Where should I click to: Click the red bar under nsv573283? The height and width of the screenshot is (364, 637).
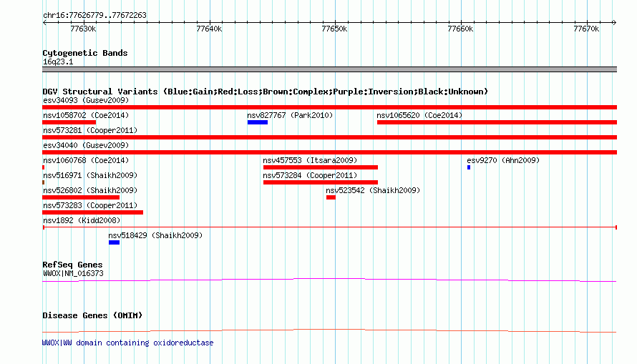coord(92,212)
